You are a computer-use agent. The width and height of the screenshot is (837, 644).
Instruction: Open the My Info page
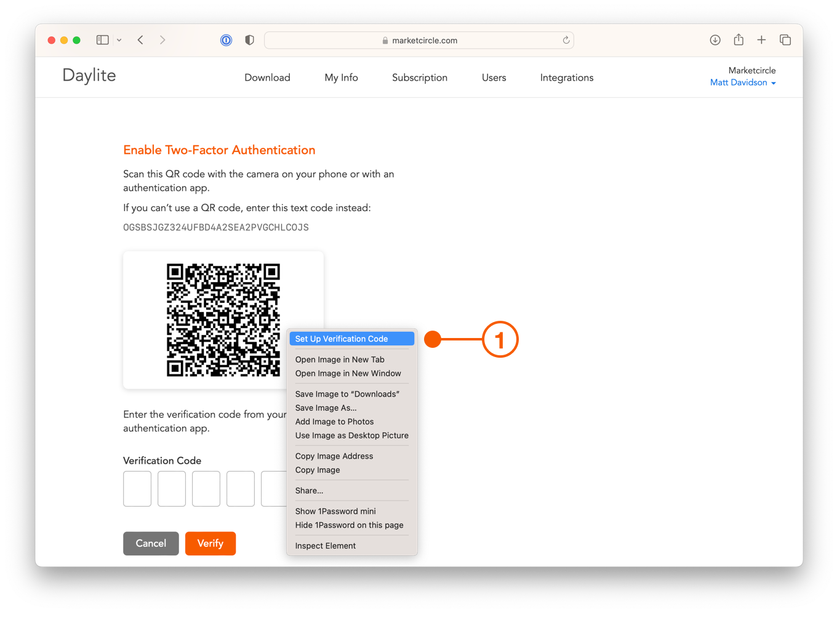[342, 78]
